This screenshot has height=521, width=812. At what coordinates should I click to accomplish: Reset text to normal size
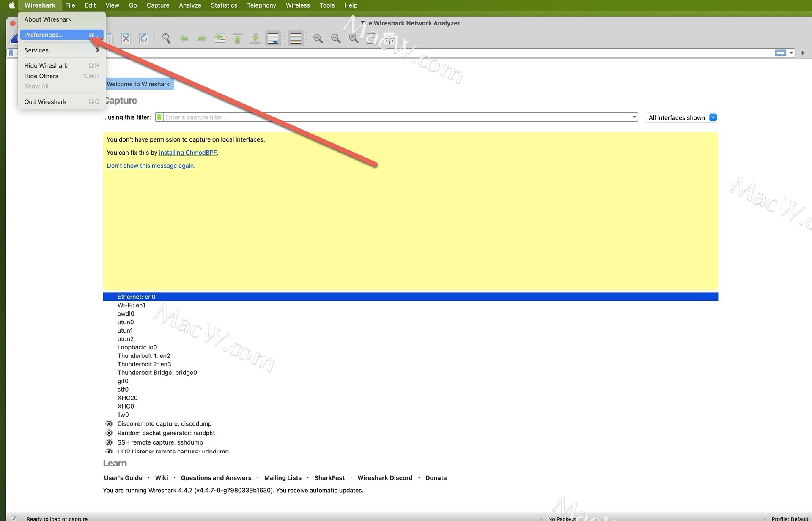354,38
